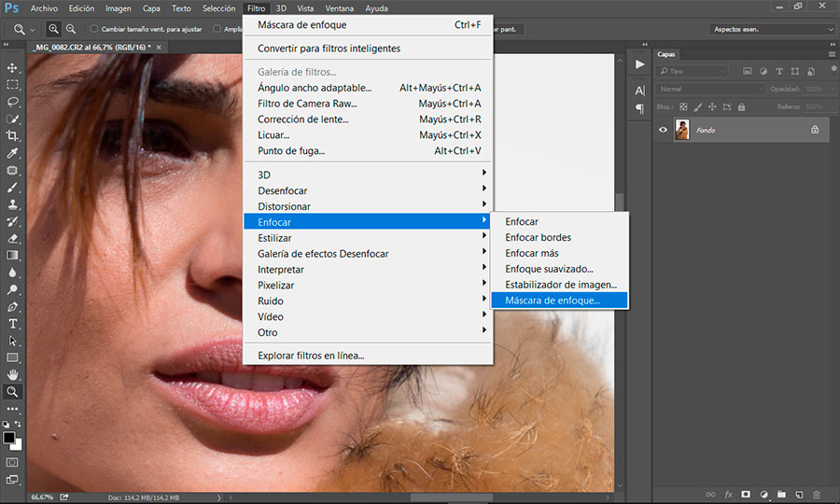Select the Clone Stamp tool
This screenshot has width=840, height=504.
click(13, 204)
